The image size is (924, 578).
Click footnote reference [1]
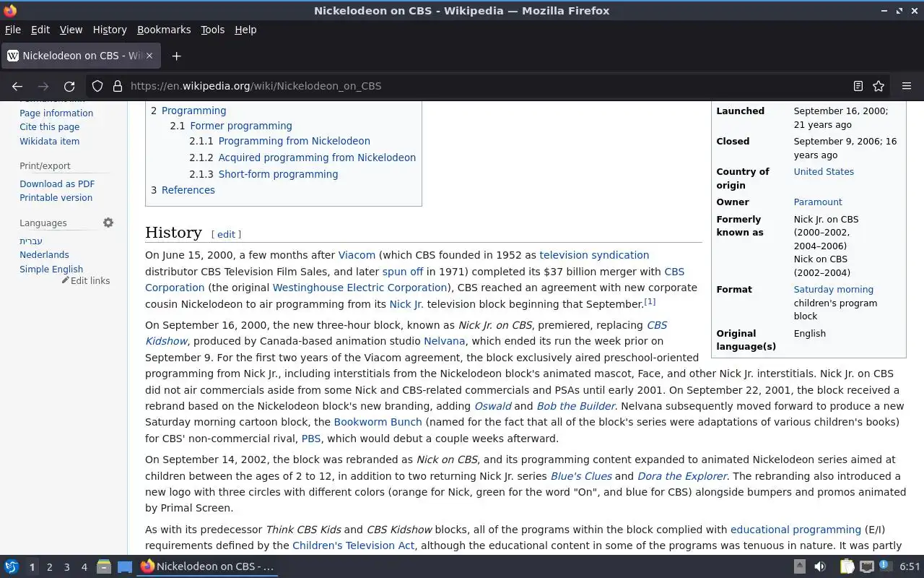click(x=650, y=301)
